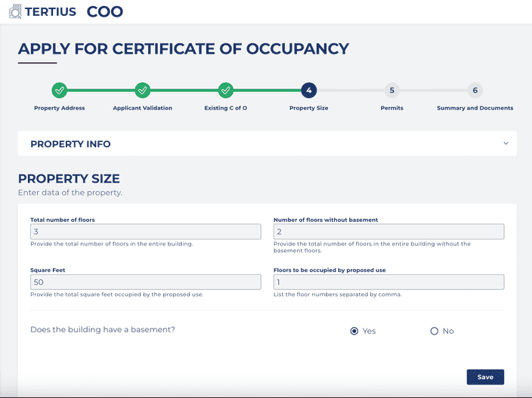The width and height of the screenshot is (532, 398).
Task: Go to step 5 Permits circle
Action: coord(391,91)
